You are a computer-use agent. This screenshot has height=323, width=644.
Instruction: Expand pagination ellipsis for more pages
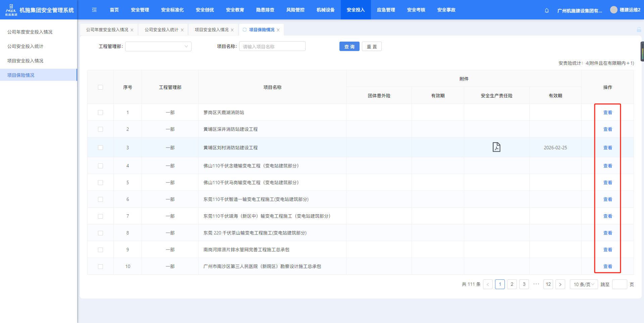click(536, 284)
